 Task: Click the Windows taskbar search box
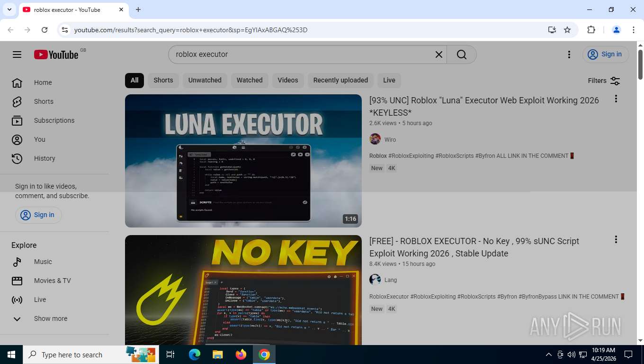pos(91,355)
